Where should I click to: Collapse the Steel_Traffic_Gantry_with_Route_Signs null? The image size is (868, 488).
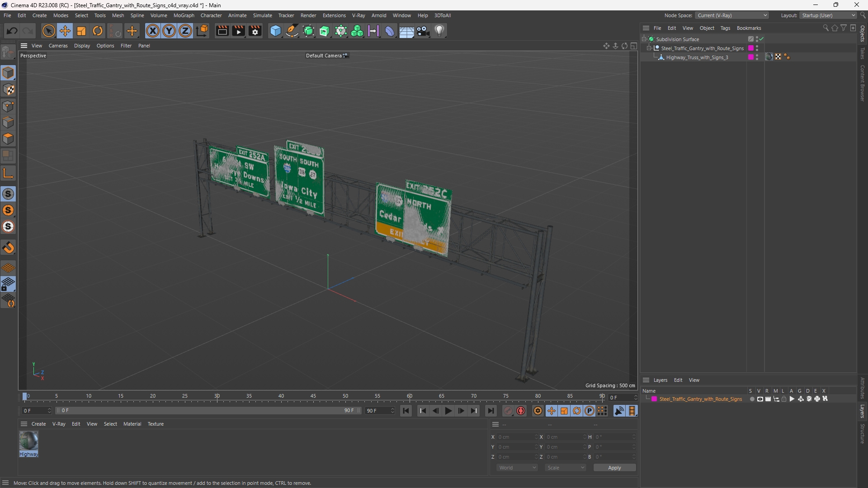[x=649, y=48]
